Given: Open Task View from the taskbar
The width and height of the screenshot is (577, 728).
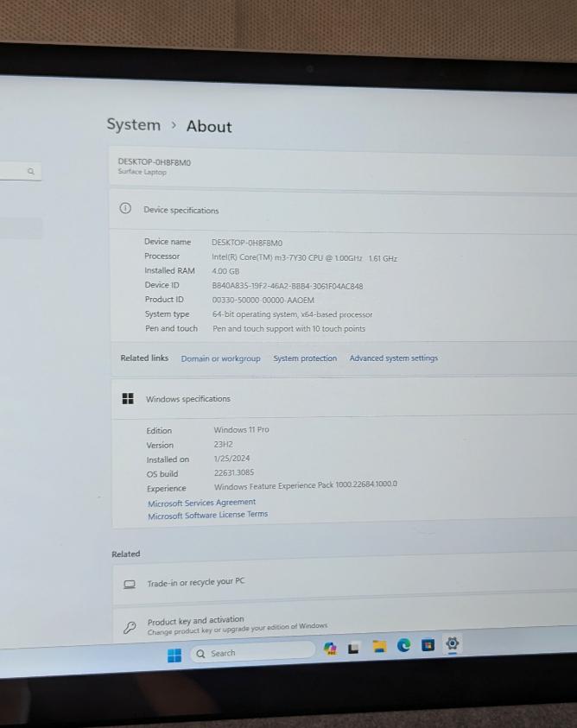Looking at the screenshot, I should pos(353,648).
